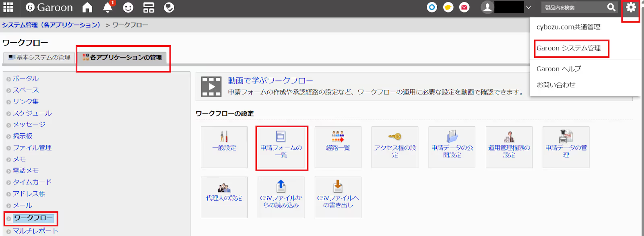The width and height of the screenshot is (644, 236).
Task: Click the smiley face icon in header
Action: pyautogui.click(x=128, y=8)
